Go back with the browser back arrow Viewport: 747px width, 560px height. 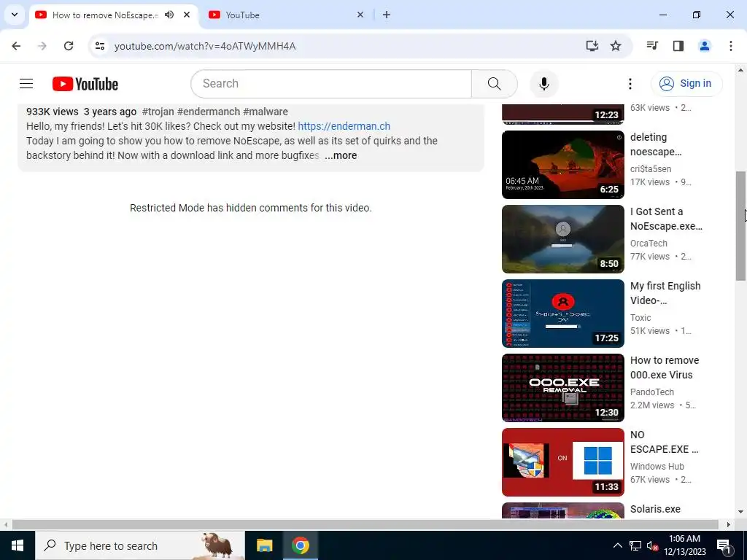16,46
